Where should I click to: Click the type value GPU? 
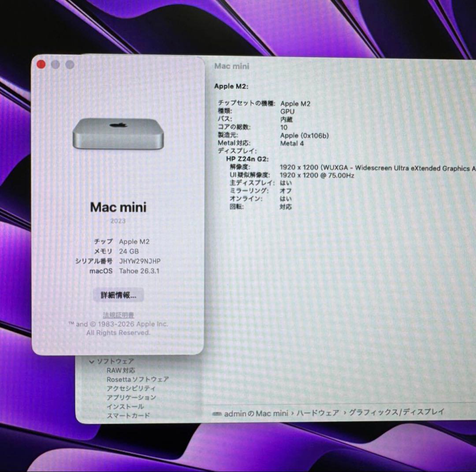(287, 111)
